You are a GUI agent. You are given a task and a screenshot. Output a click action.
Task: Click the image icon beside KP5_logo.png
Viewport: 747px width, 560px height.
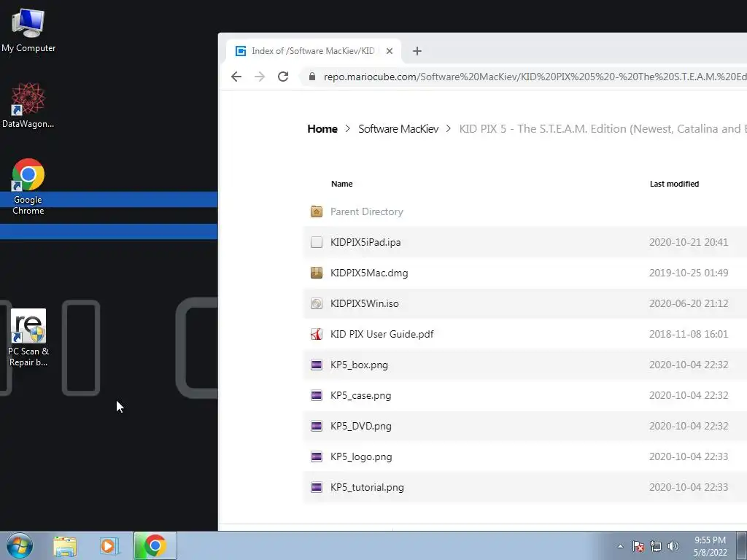317,456
